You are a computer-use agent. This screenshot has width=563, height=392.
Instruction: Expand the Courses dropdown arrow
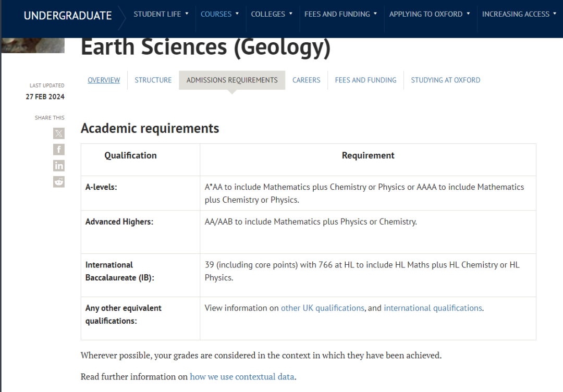click(237, 14)
